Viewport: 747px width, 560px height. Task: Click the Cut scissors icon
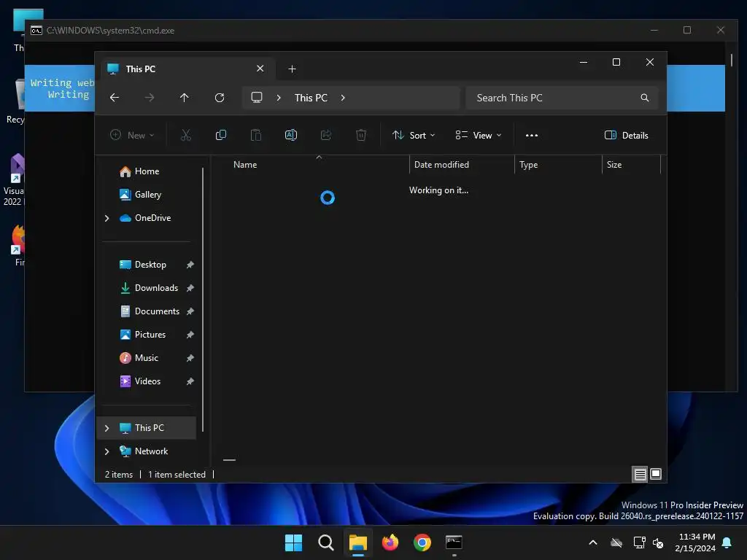point(186,135)
